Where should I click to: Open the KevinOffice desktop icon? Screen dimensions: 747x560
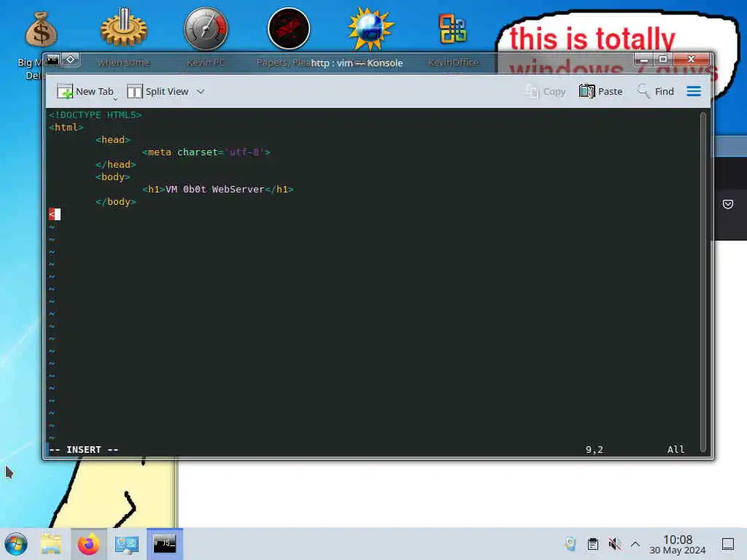pos(452,28)
